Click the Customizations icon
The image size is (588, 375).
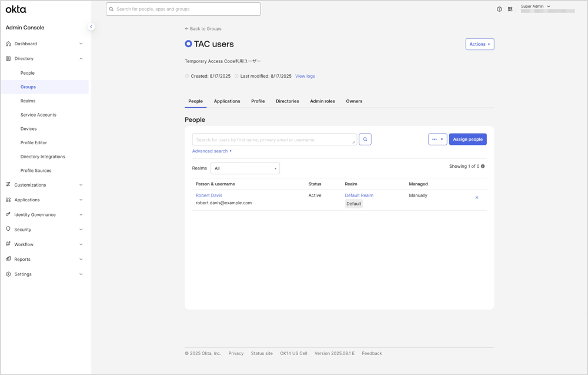8,184
